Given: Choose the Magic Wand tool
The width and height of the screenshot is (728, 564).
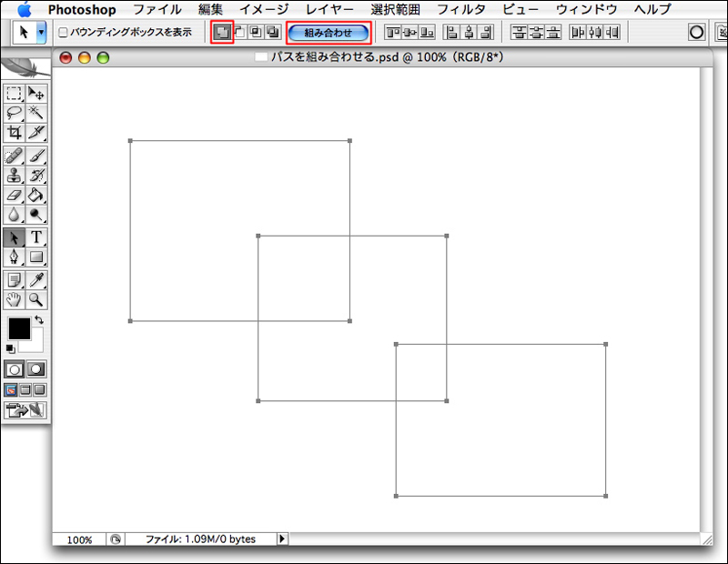Looking at the screenshot, I should tap(36, 112).
